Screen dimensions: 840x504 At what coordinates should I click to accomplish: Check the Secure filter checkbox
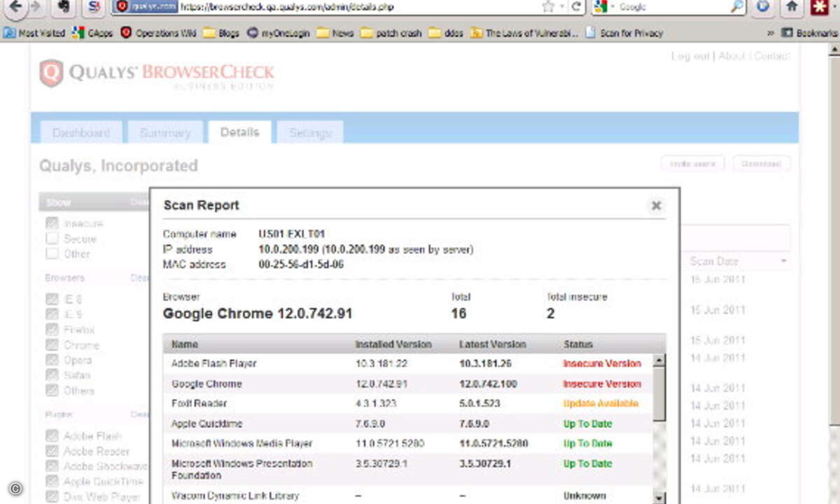click(x=52, y=239)
